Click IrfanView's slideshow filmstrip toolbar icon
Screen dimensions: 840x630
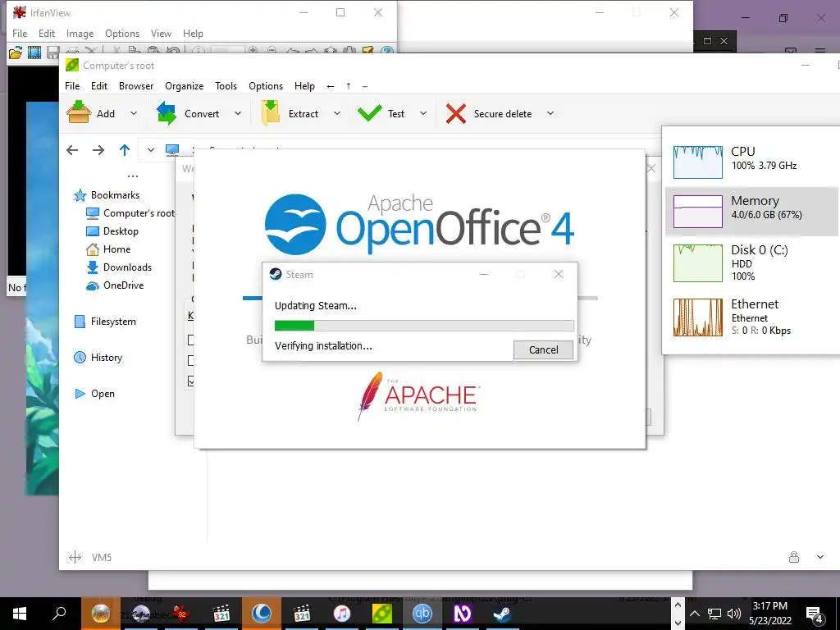pyautogui.click(x=34, y=52)
